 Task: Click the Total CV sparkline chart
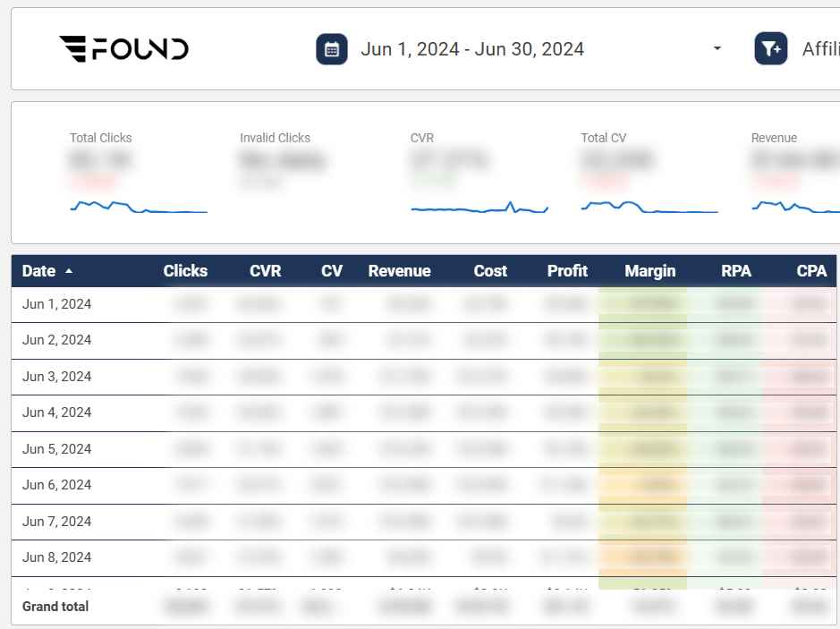pos(649,208)
